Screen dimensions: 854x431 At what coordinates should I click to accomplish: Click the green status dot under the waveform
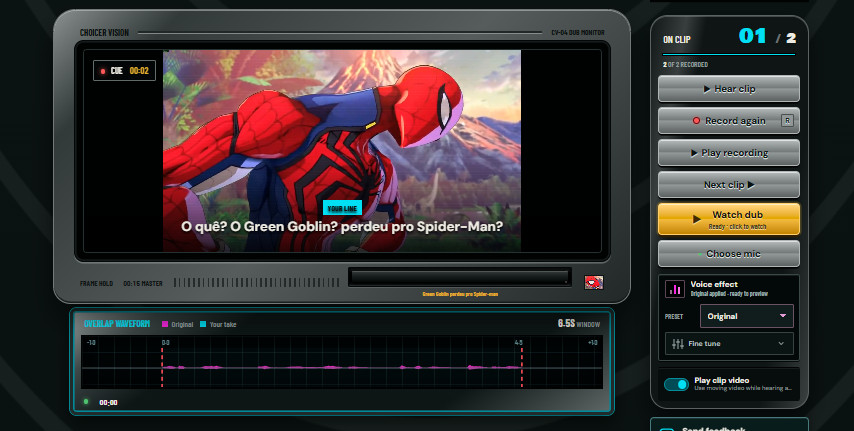86,402
